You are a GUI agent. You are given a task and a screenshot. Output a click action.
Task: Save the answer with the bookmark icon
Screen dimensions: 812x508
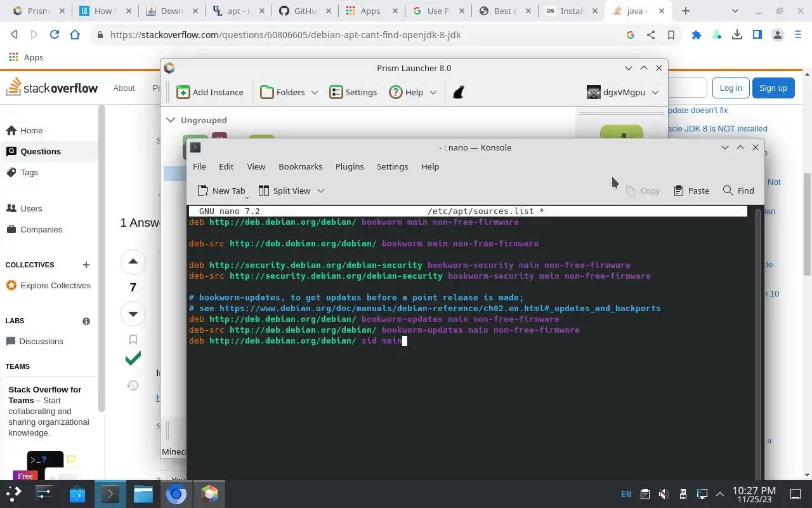coord(133,340)
